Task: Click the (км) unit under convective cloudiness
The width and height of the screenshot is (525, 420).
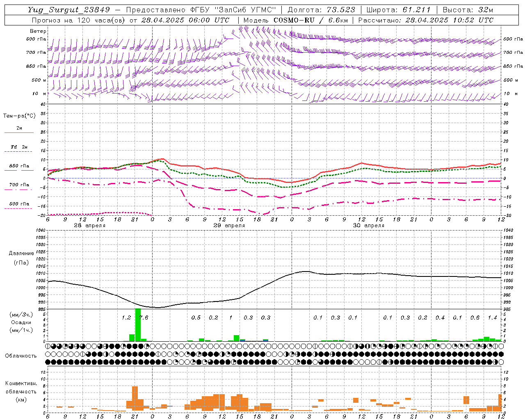Action: coord(21,399)
